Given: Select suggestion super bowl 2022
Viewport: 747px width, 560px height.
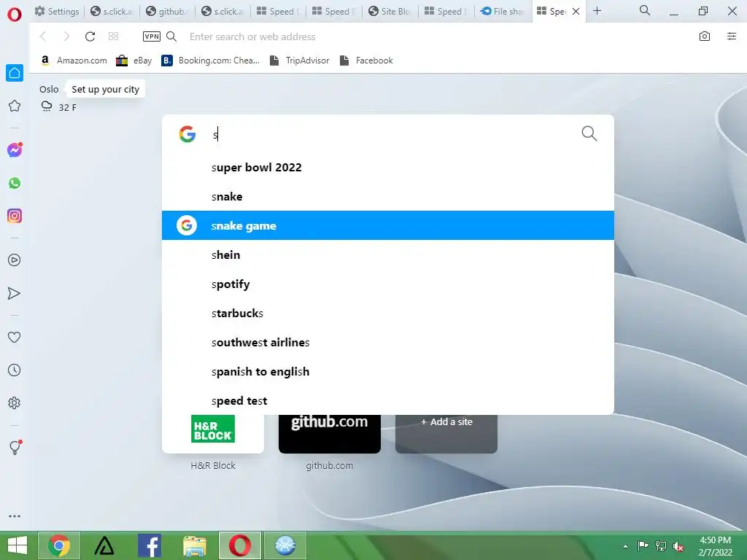Looking at the screenshot, I should 388,167.
